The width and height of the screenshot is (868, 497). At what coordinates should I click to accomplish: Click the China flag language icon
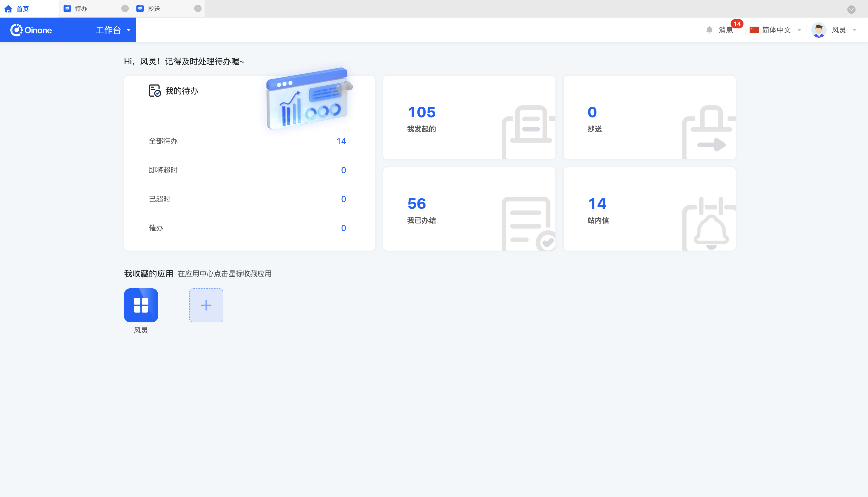[754, 30]
